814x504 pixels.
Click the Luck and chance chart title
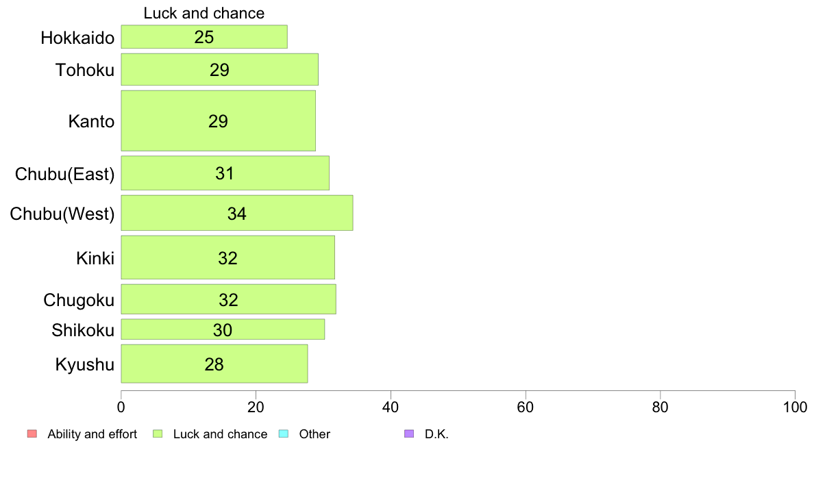click(x=204, y=13)
